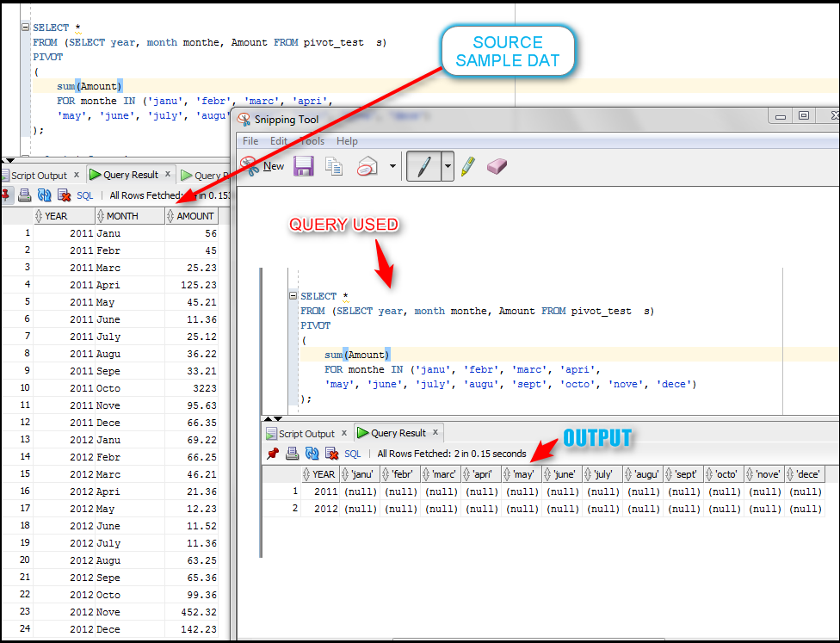Sort by 'augu' column in pivot output
Screen dimensions: 840x643
[x=643, y=474]
